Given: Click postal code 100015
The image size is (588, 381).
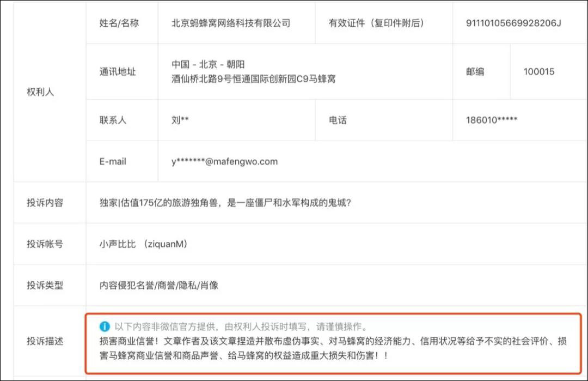Looking at the screenshot, I should coord(539,72).
